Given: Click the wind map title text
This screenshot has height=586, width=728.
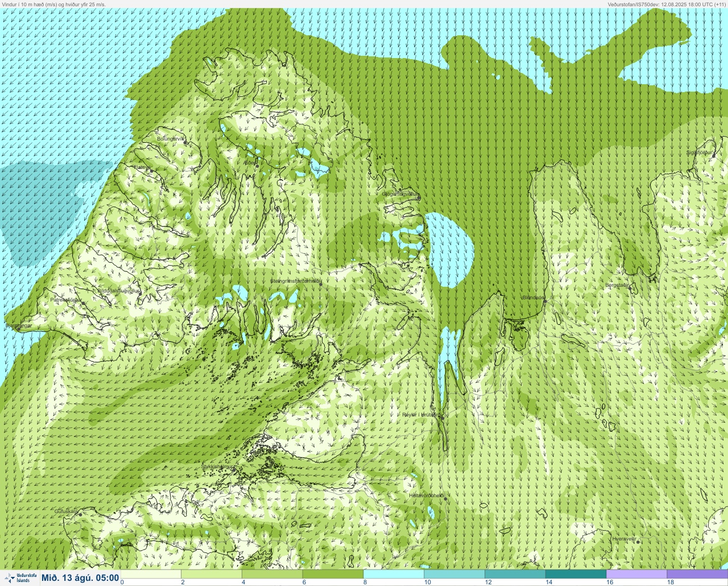Looking at the screenshot, I should tap(53, 4).
